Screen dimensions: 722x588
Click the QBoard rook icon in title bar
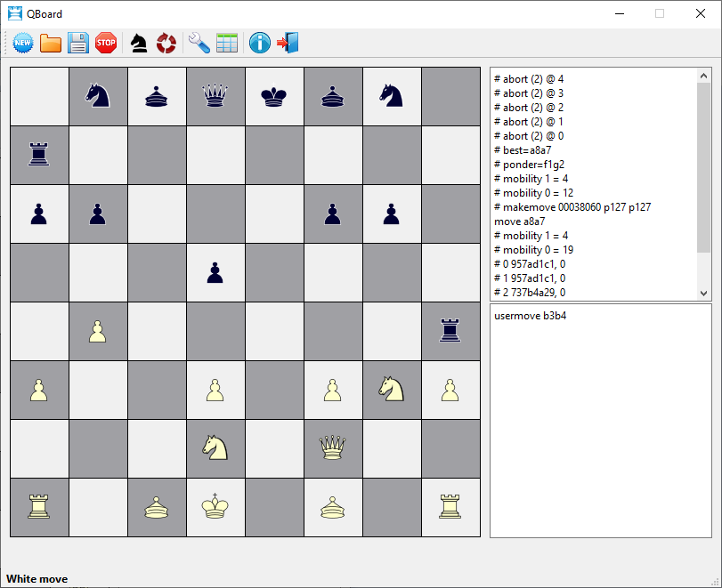click(x=15, y=14)
